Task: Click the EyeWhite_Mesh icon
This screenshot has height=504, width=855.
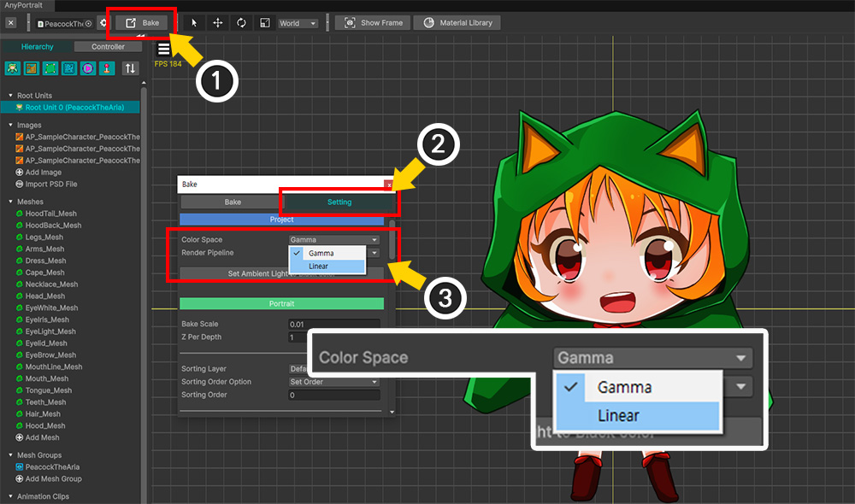Action: 20,308
